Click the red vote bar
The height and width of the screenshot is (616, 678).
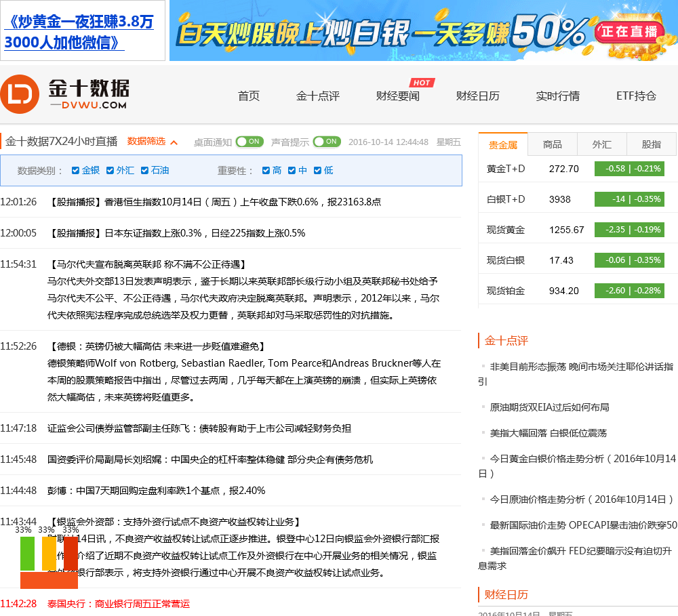coord(71,554)
